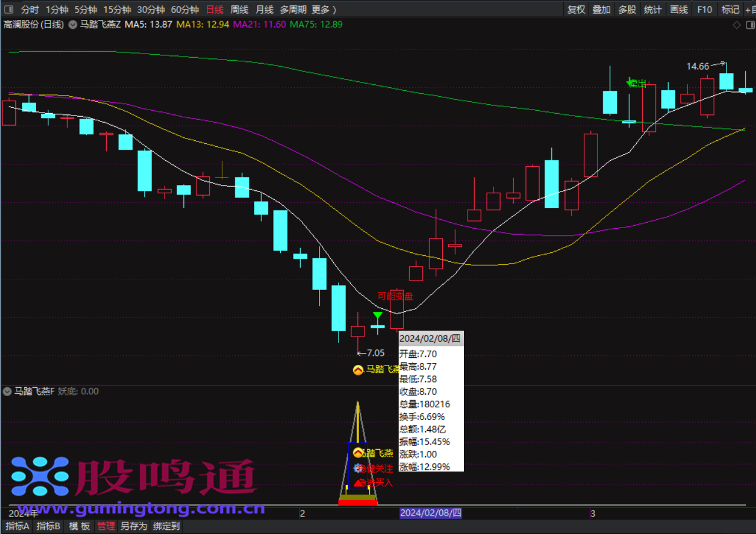Viewport: 756px width, 534px height.
Task: Toggle 复权 price adjustment
Action: 576,9
